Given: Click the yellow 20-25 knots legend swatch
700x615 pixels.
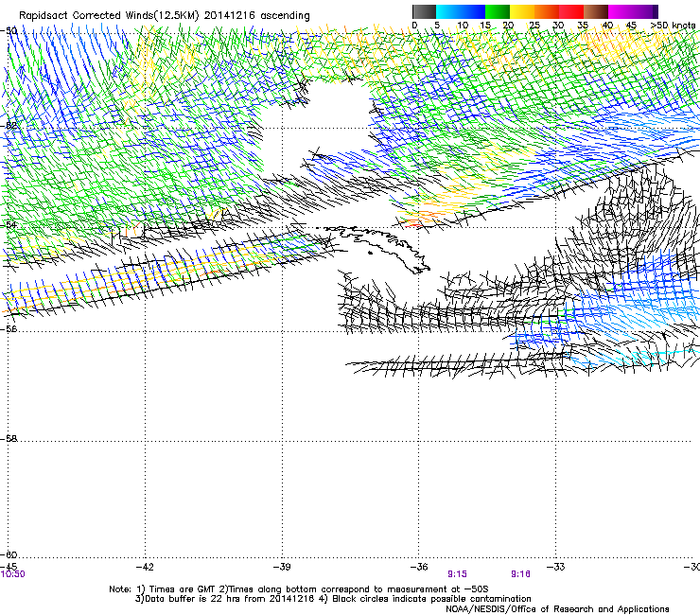Looking at the screenshot, I should pyautogui.click(x=522, y=11).
